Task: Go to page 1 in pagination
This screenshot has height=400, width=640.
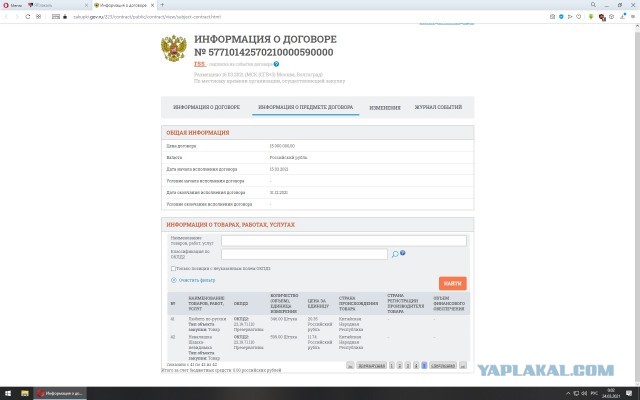Action: (x=391, y=366)
